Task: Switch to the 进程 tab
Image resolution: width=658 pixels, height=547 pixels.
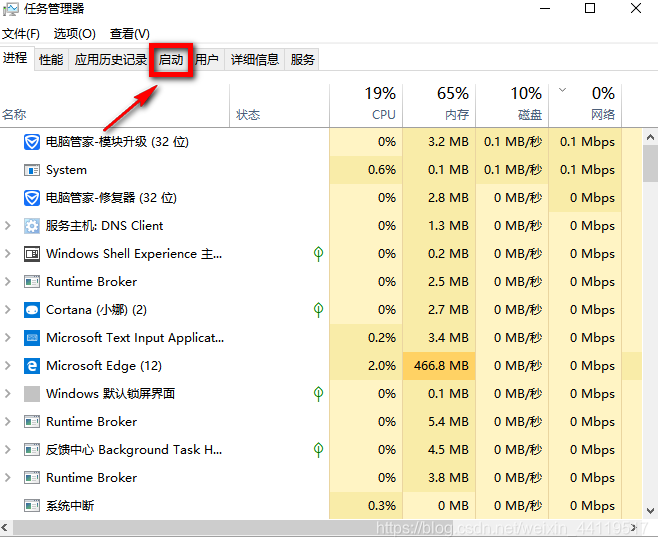Action: pyautogui.click(x=16, y=58)
